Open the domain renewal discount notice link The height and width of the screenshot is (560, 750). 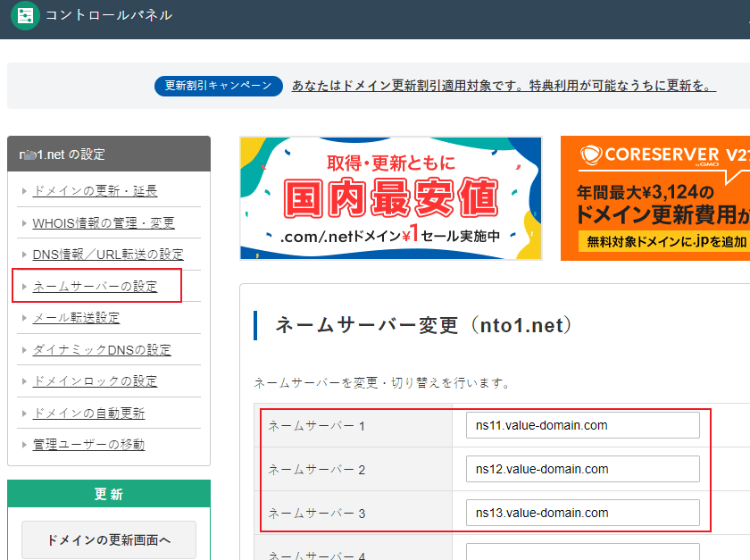pos(504,86)
